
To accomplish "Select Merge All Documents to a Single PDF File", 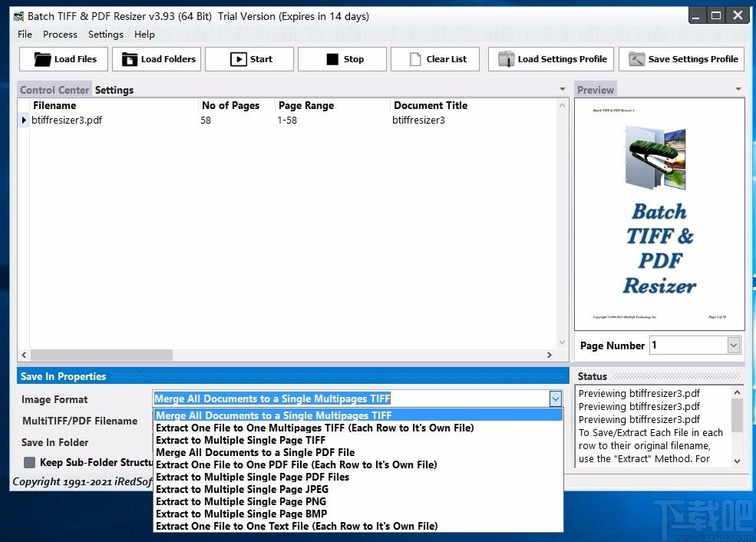I will click(x=358, y=452).
